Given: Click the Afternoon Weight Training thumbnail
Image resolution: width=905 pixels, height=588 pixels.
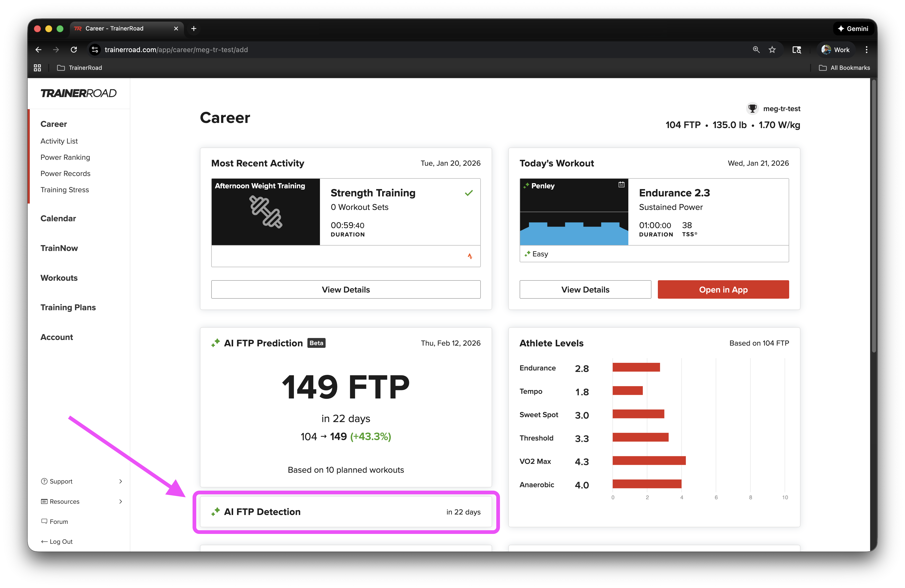Looking at the screenshot, I should (x=266, y=212).
